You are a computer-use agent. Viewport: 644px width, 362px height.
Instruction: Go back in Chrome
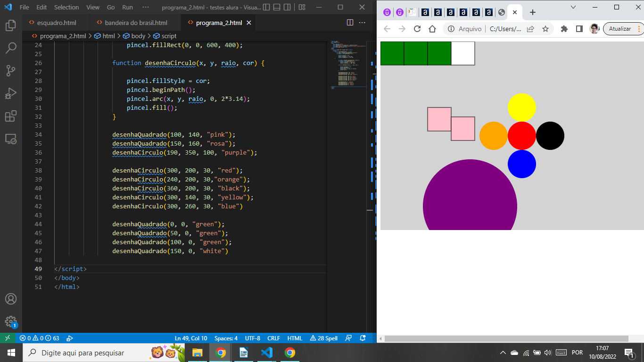pos(387,29)
